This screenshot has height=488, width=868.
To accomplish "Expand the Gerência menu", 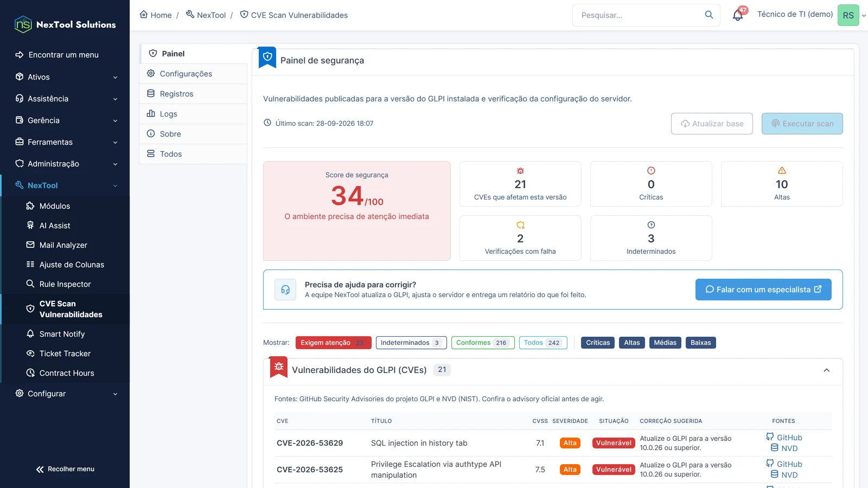I will pos(65,120).
